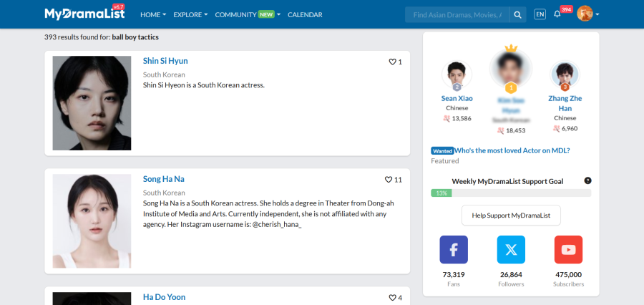Click '73,319' Fans count text
This screenshot has height=305, width=644.
point(454,275)
